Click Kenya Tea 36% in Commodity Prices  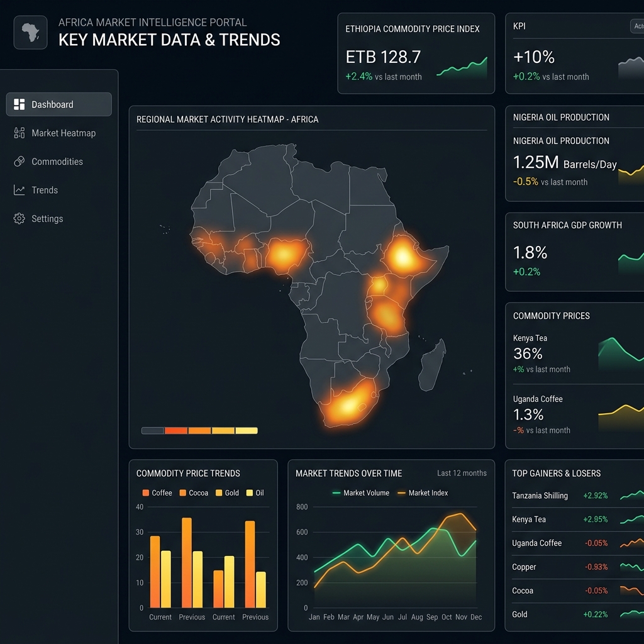click(528, 353)
